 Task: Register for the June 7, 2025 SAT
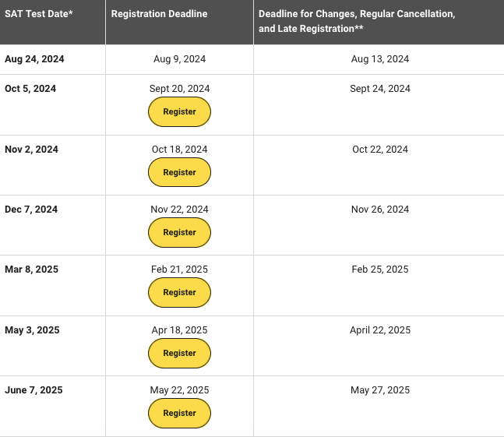coord(179,413)
